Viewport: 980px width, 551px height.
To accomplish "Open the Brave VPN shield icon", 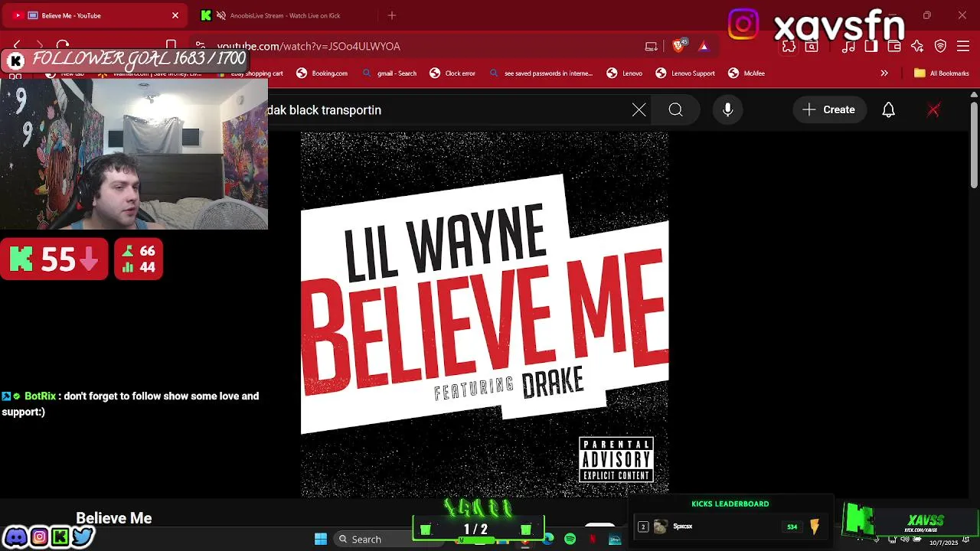I will (941, 46).
